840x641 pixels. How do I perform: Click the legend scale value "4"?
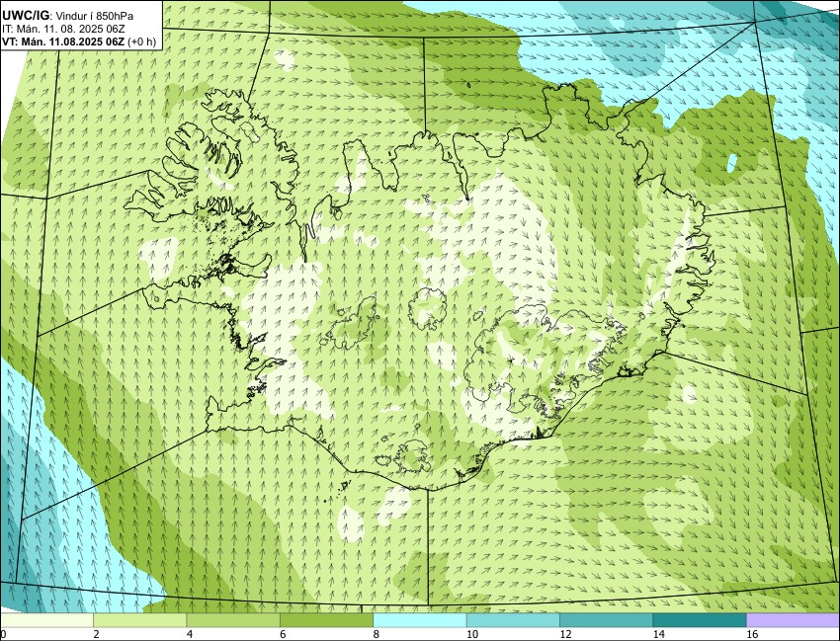(189, 634)
